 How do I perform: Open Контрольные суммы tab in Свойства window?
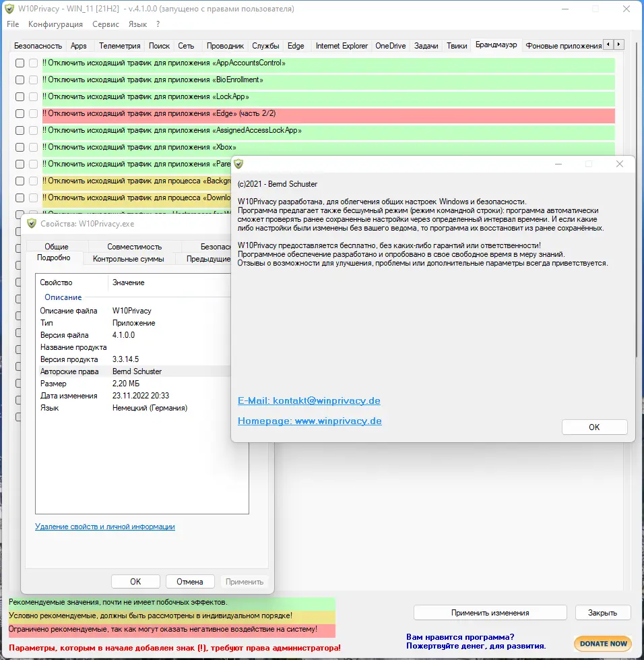[128, 259]
